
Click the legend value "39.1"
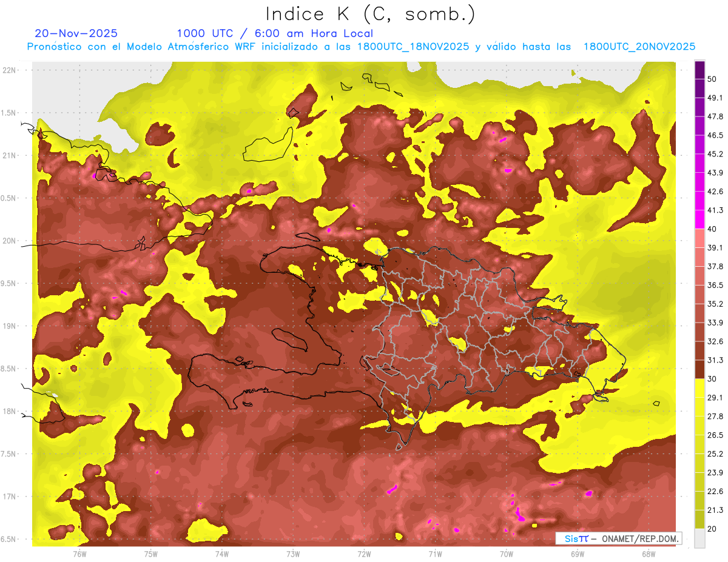(x=715, y=247)
